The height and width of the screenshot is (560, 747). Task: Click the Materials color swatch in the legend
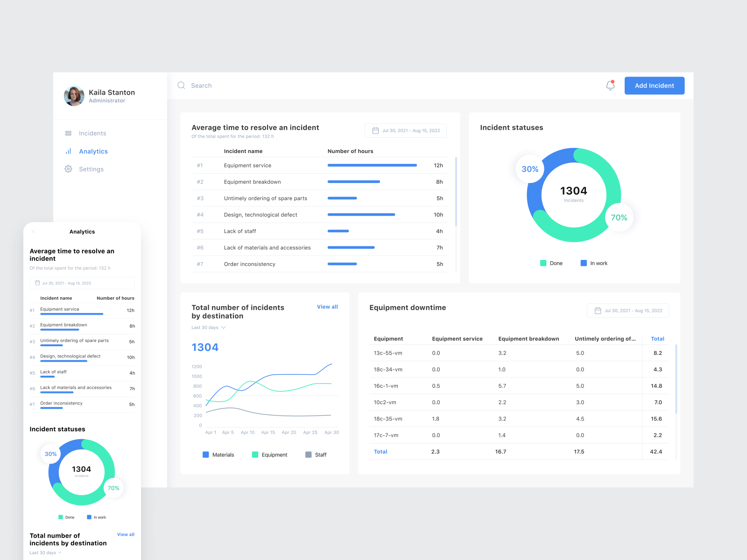(x=205, y=455)
